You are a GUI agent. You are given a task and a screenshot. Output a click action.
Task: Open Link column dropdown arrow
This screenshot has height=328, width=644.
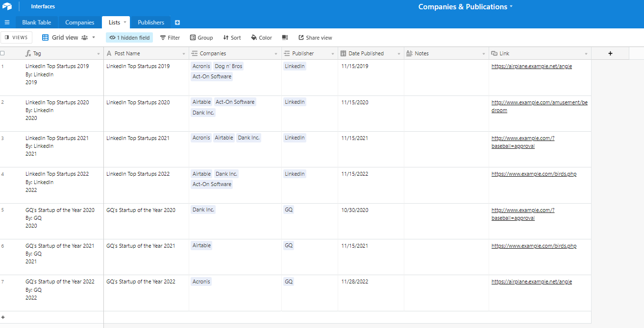tap(586, 54)
